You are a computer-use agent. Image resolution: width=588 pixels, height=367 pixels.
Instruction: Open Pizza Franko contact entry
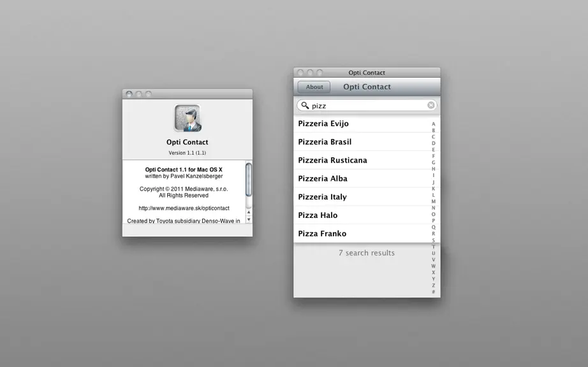click(362, 234)
